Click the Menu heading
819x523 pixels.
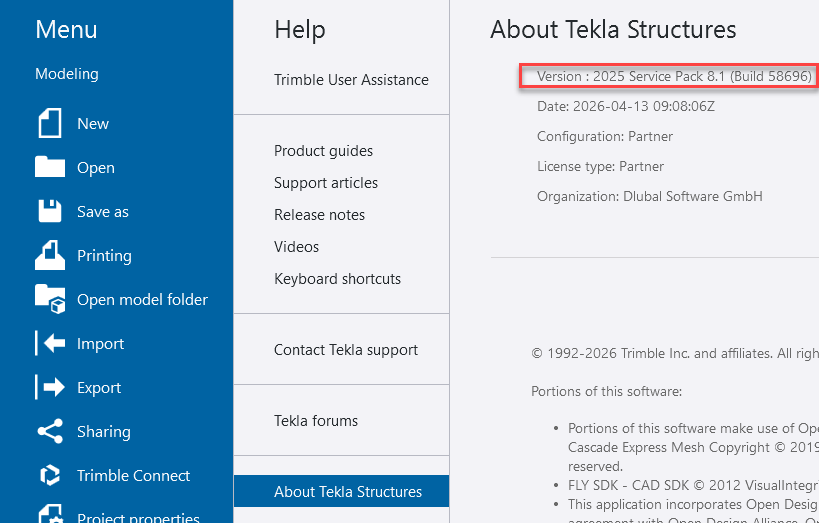(x=66, y=29)
